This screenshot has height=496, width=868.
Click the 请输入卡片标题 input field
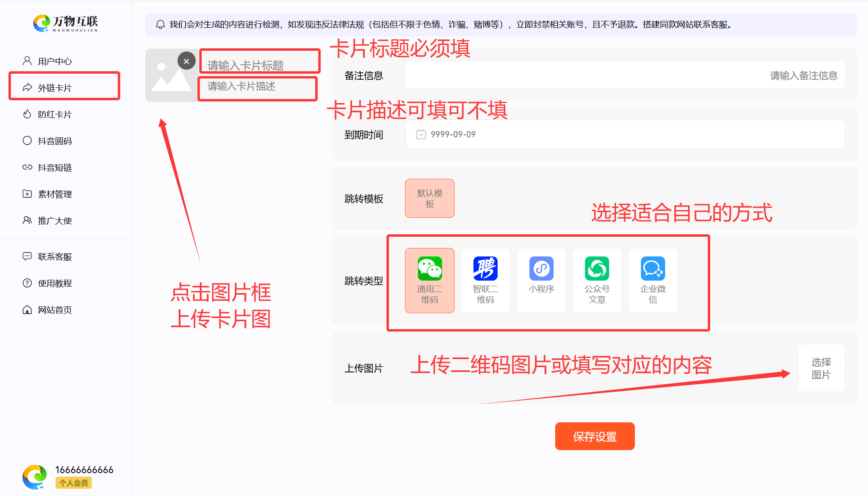pos(260,65)
